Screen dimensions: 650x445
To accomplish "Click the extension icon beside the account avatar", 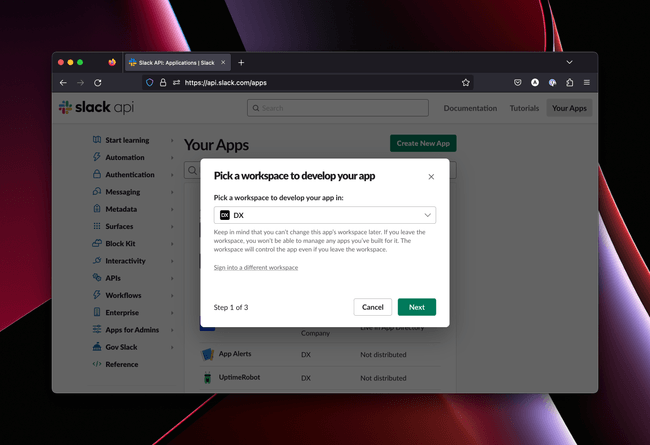I will point(552,83).
